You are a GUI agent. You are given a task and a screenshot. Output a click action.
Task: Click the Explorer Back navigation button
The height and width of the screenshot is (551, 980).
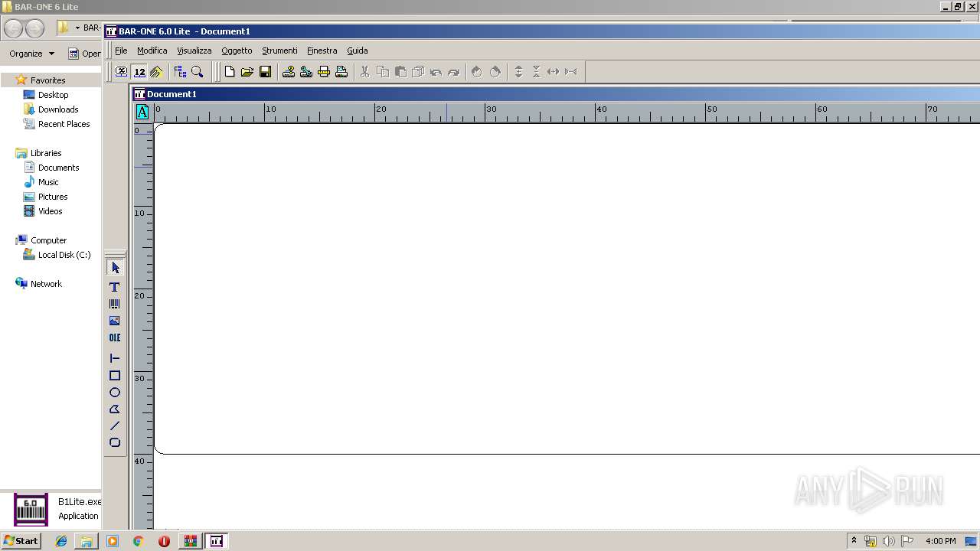point(14,29)
